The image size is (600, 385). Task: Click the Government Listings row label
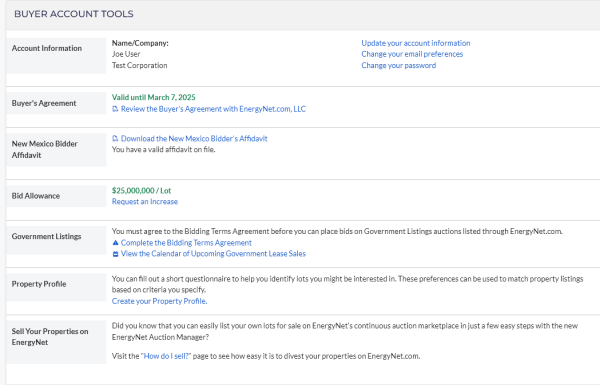(46, 237)
